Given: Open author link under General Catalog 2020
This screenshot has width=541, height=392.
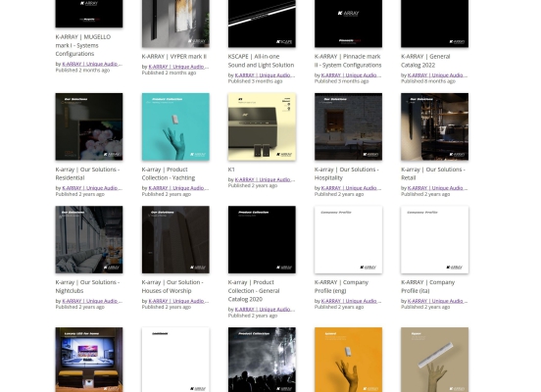Looking at the screenshot, I should [265, 309].
